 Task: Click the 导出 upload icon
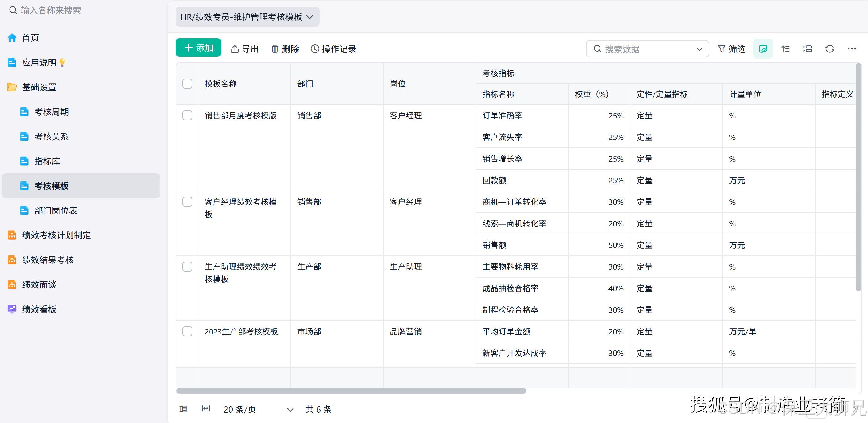(235, 49)
